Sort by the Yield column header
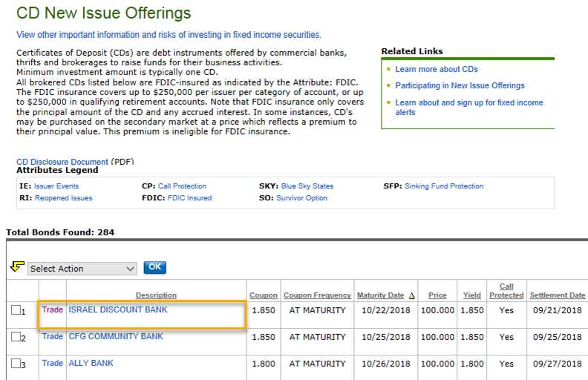Screen dimensions: 588x380 (471, 295)
